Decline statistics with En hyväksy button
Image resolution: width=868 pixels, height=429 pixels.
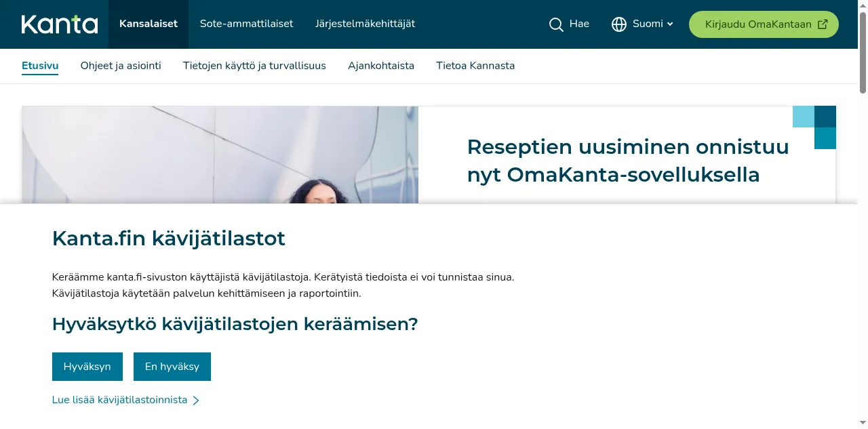tap(172, 367)
